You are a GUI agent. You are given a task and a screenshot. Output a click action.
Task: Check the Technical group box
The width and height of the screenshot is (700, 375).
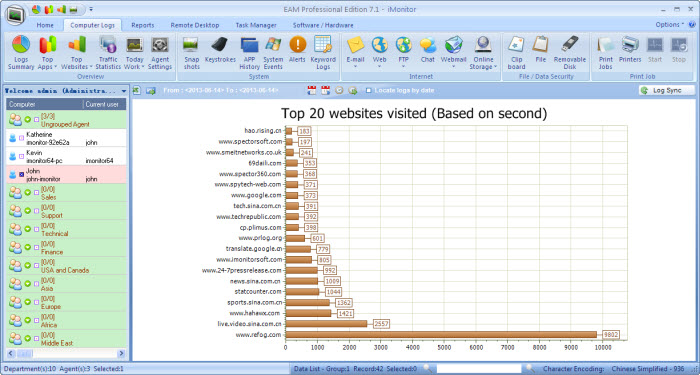coord(36,229)
